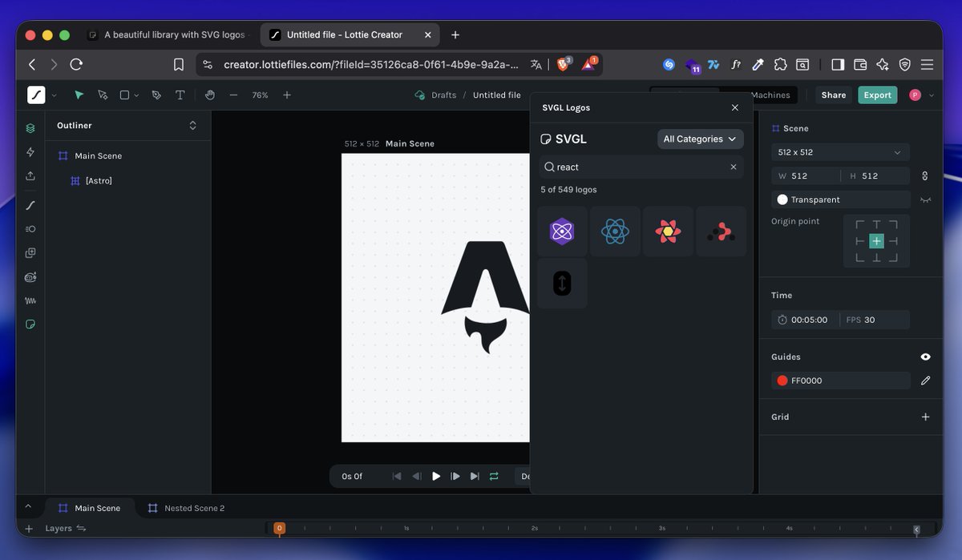Open the motion curve sidebar icon

[x=30, y=205]
